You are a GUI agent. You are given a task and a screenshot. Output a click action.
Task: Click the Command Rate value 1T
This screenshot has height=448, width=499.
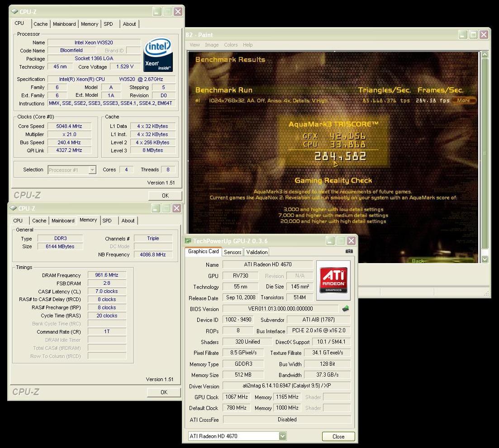coord(107,331)
